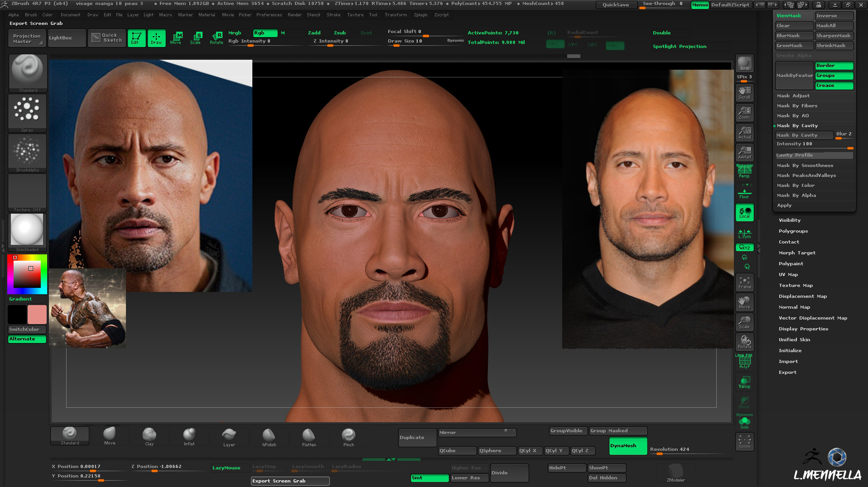This screenshot has height=487, width=868.
Task: Click the Xpose icon
Action: pyautogui.click(x=744, y=442)
